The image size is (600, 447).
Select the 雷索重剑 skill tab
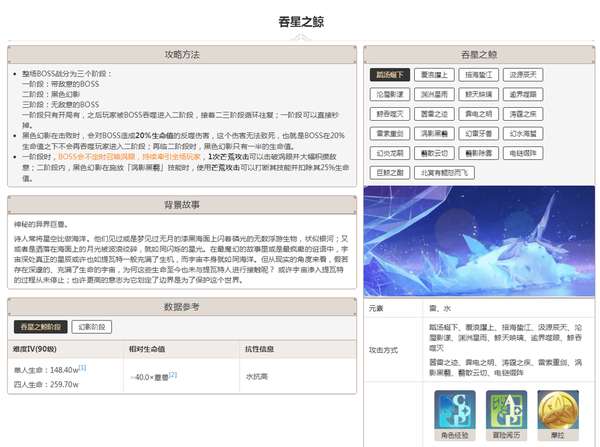tap(390, 133)
